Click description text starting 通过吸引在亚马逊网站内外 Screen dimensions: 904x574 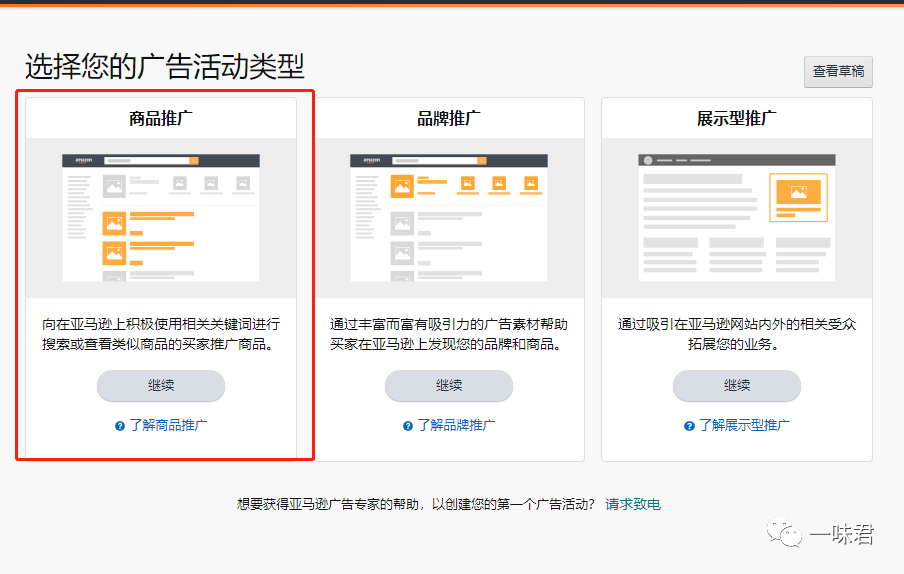[x=737, y=334]
